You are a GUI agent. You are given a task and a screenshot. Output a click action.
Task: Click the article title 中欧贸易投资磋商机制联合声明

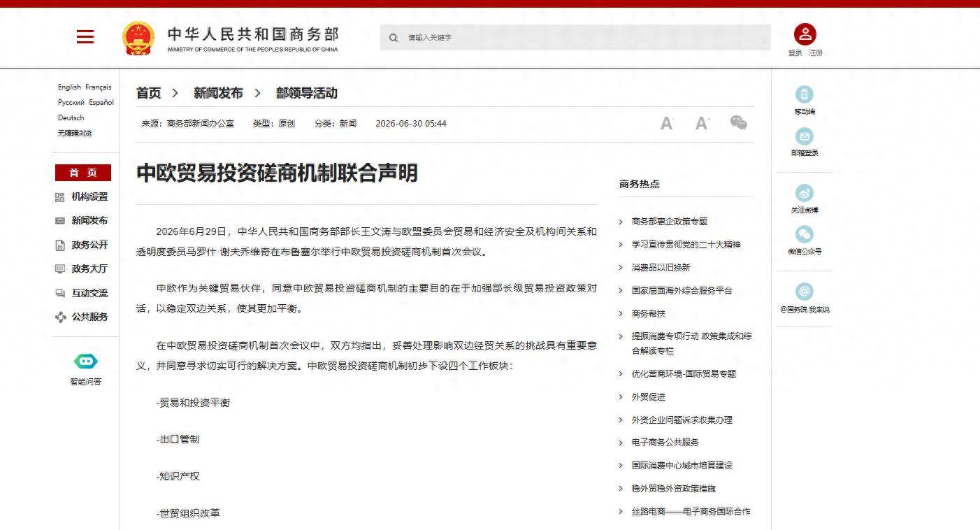point(277,173)
